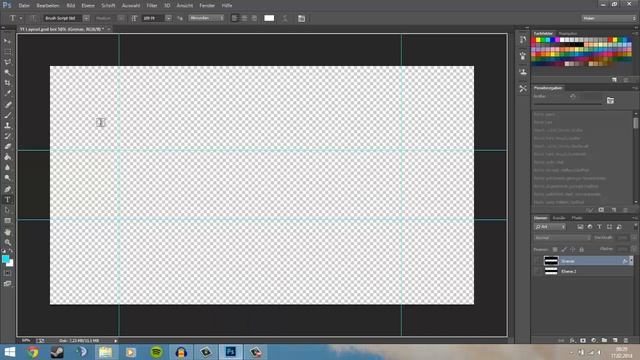
Task: Select the Crop tool
Action: [7, 83]
